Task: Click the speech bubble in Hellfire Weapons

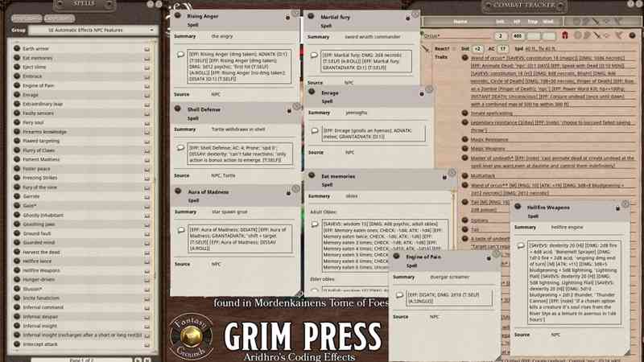Action: pyautogui.click(x=521, y=246)
